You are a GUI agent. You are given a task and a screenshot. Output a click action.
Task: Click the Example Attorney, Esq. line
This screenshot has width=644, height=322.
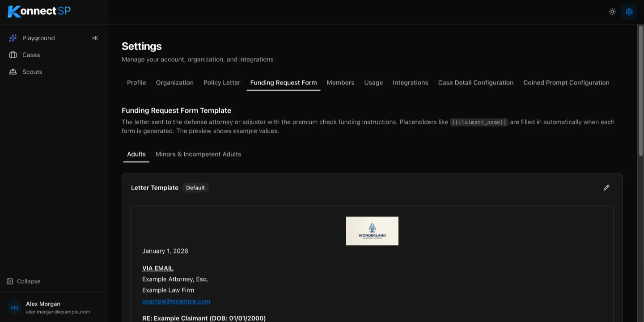point(175,280)
